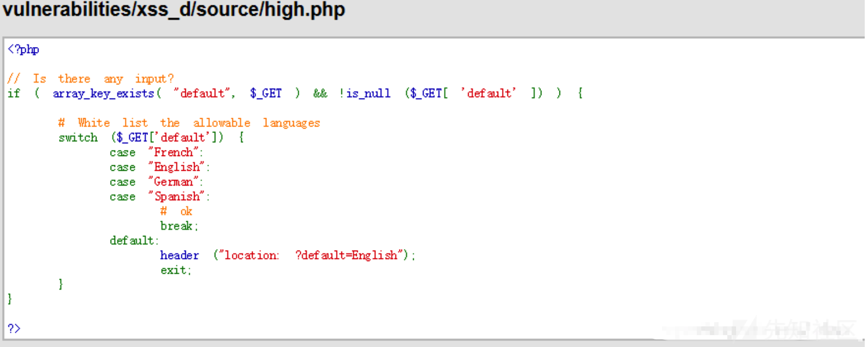Click the array_key_exists function name

[104, 94]
